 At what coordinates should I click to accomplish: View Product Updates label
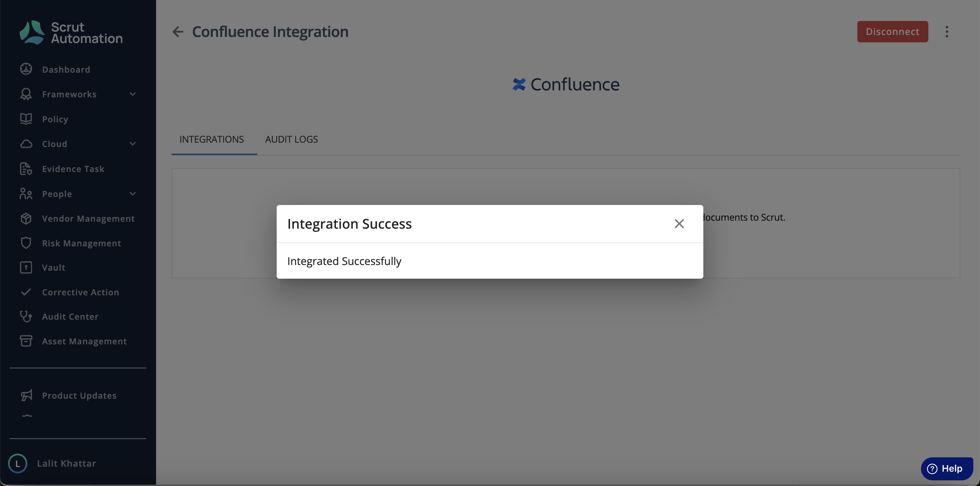tap(79, 396)
